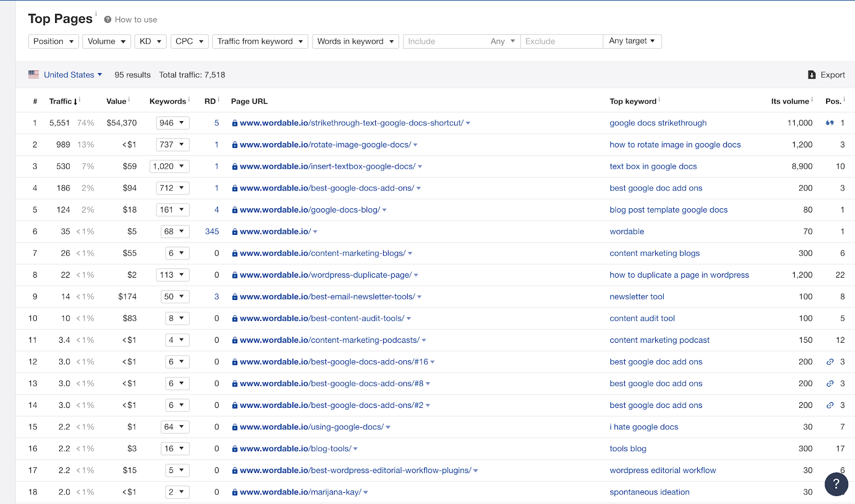Click the Export download icon
Viewport: 855px width, 504px height.
pos(812,75)
